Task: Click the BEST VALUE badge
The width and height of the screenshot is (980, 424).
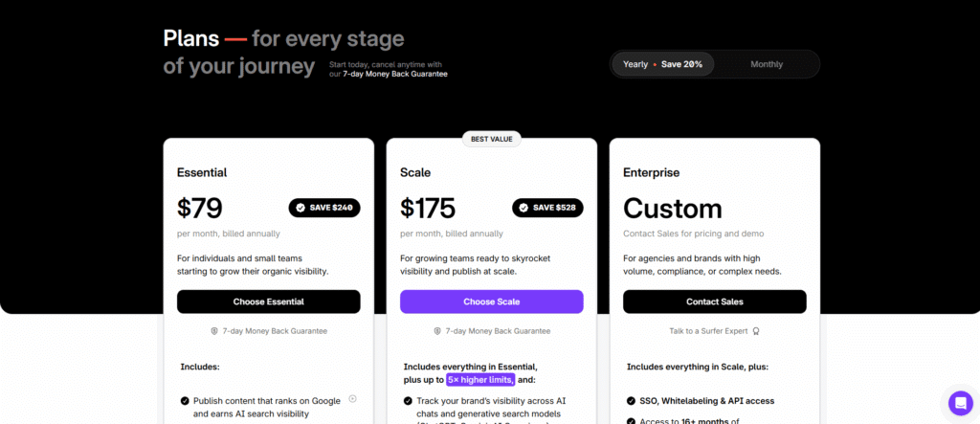Action: point(492,139)
